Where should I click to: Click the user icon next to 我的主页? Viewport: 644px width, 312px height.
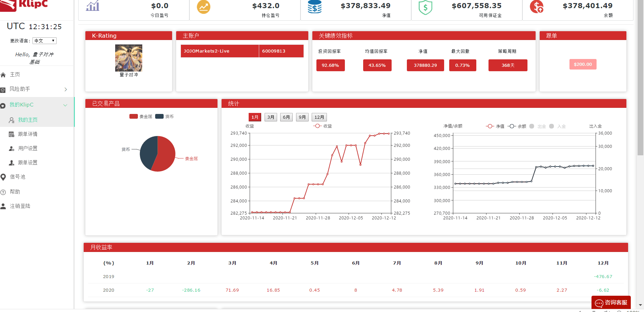click(12, 120)
